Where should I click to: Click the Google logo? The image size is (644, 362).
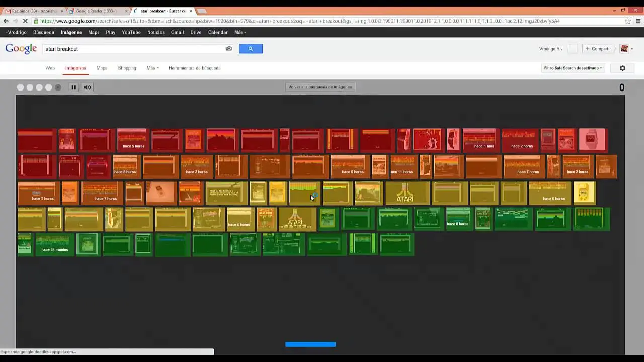click(21, 49)
